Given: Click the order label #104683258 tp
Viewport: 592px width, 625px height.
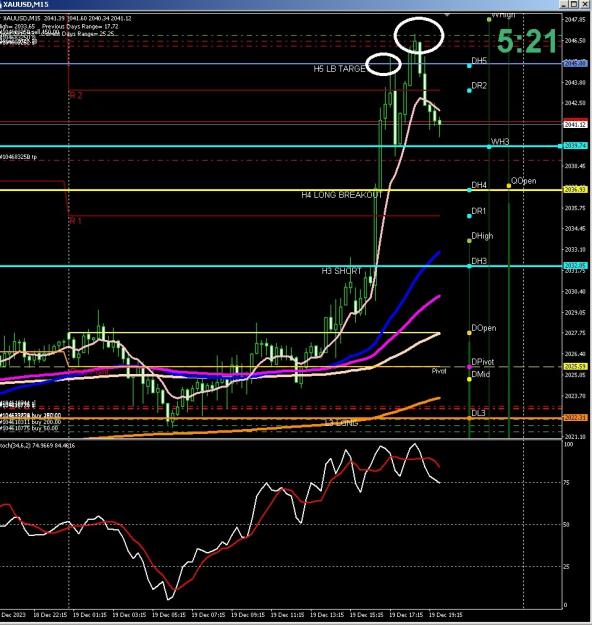Looking at the screenshot, I should click(x=18, y=157).
